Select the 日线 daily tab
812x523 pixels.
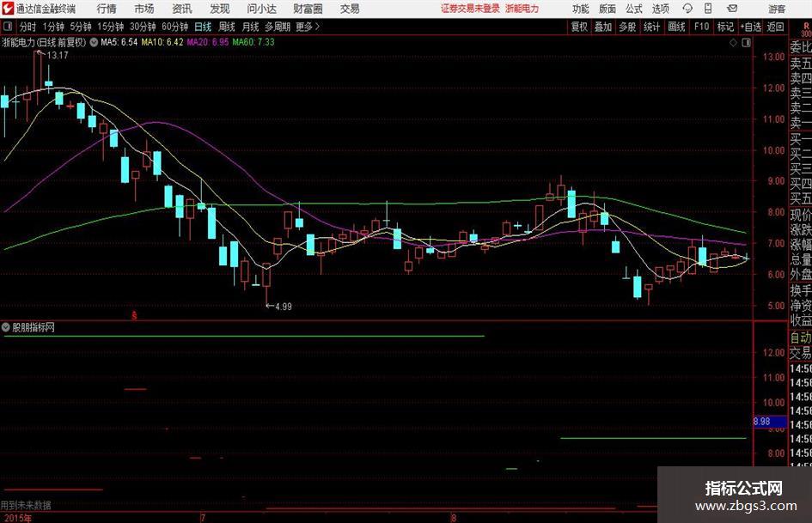(203, 27)
